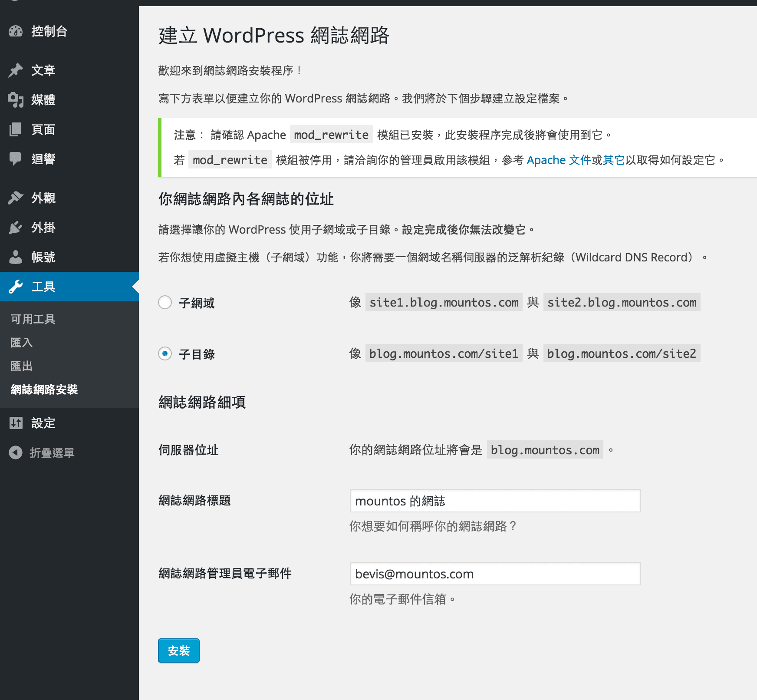Click the site1.blog.mountos.com example text
Image resolution: width=757 pixels, height=700 pixels.
[444, 302]
